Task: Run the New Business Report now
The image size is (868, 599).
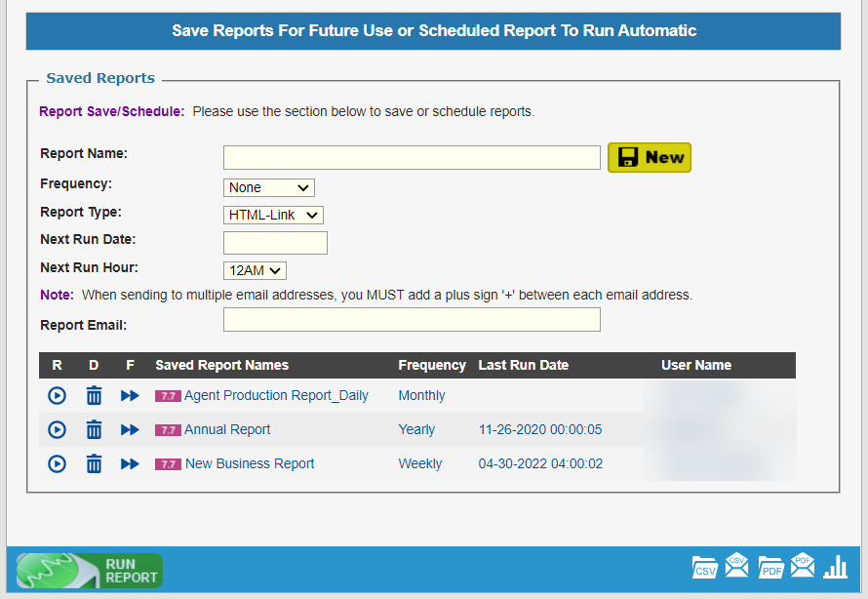Action: [x=57, y=463]
